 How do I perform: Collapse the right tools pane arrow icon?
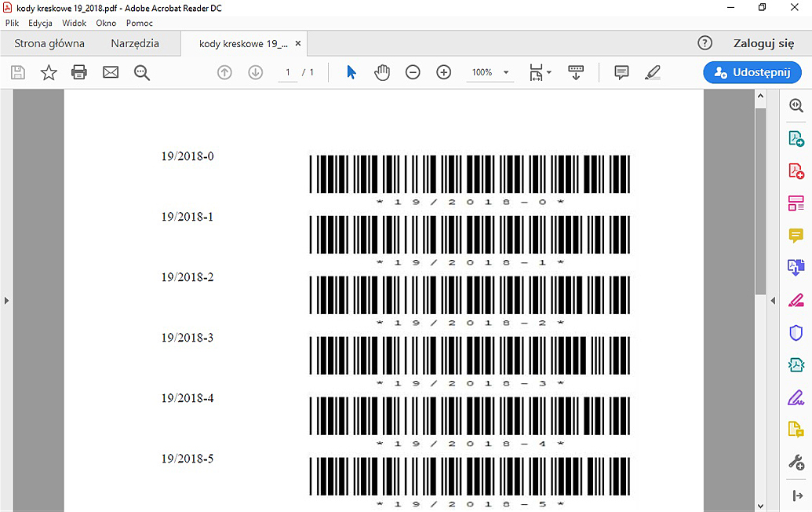798,496
